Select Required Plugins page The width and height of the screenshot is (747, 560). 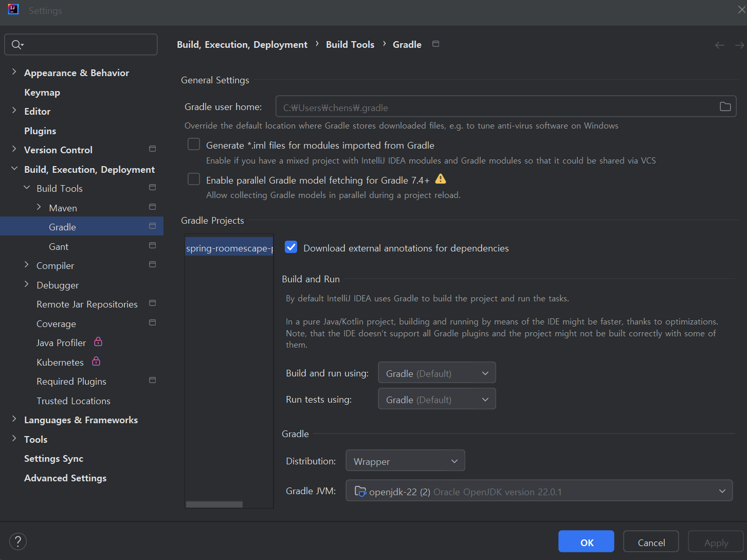[71, 382]
